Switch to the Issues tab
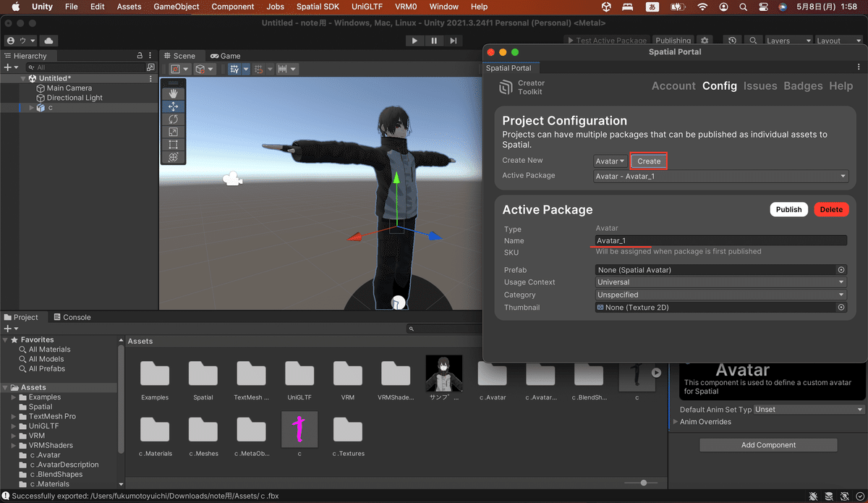Image resolution: width=868 pixels, height=503 pixels. (760, 85)
